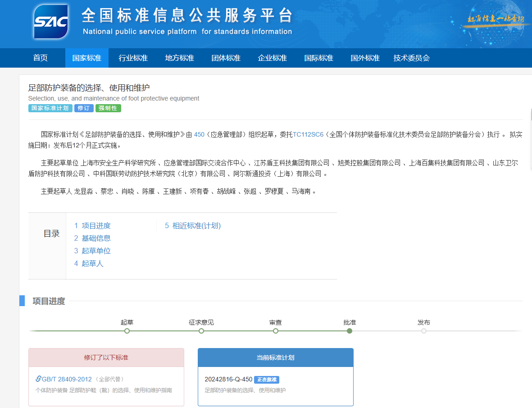The height and width of the screenshot is (408, 532).
Task: Click the filled 批准 progress stage marker
Action: click(x=350, y=331)
